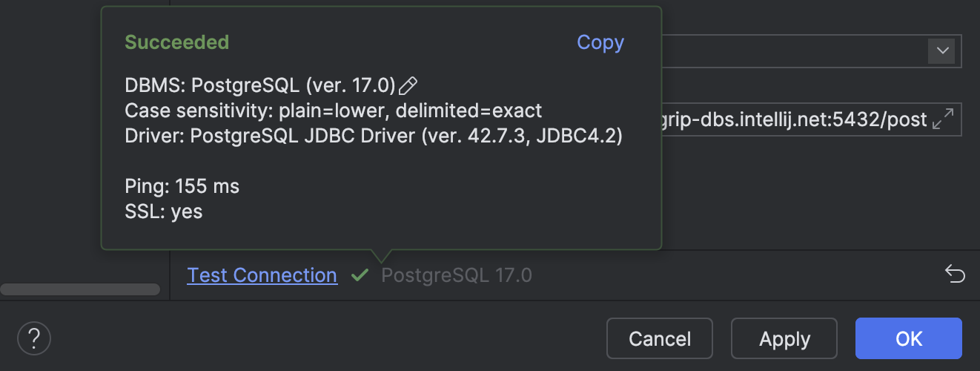Screen dimensions: 980x371
Task: Click the DBMS: PostgreSQL line
Action: point(259,85)
